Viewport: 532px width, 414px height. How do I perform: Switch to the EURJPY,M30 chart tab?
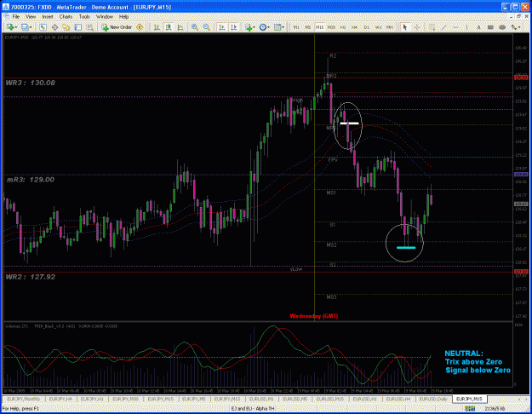[125, 399]
